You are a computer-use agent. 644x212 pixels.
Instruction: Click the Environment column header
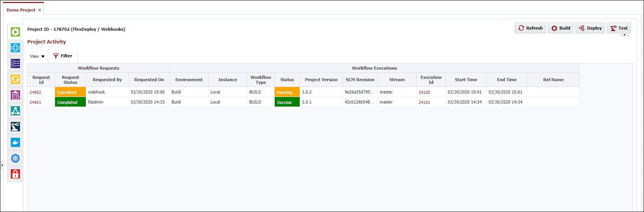point(189,80)
